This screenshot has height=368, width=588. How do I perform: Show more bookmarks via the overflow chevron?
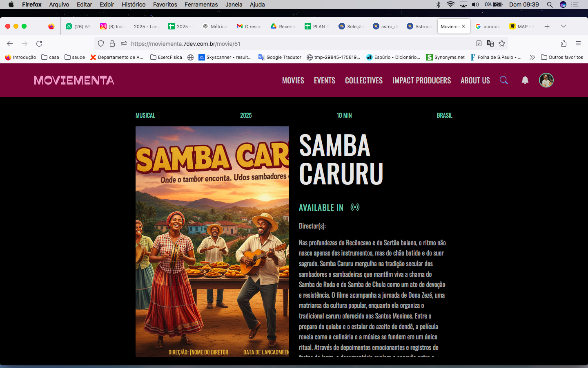[532, 57]
